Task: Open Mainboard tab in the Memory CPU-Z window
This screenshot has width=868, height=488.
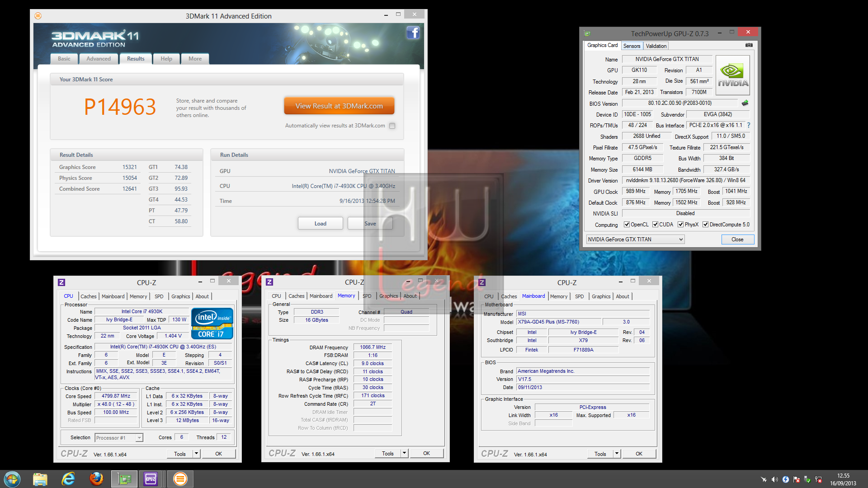Action: click(321, 296)
